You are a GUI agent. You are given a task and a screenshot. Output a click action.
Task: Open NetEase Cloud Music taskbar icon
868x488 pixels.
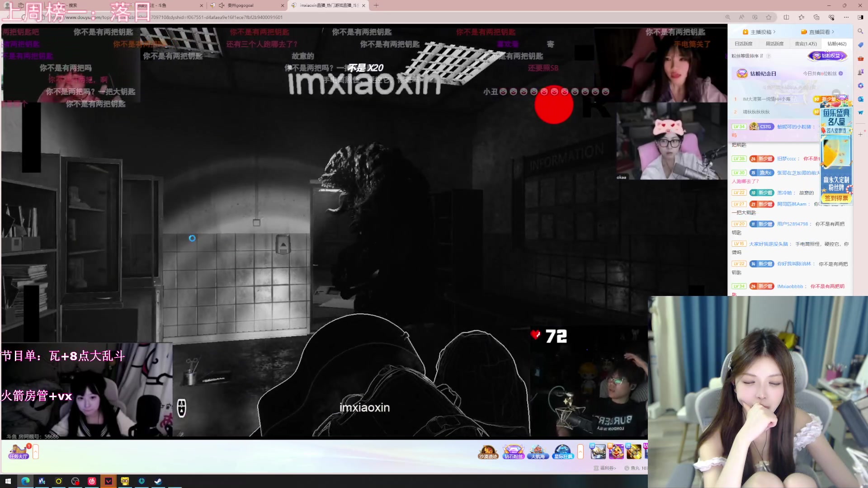[92, 481]
